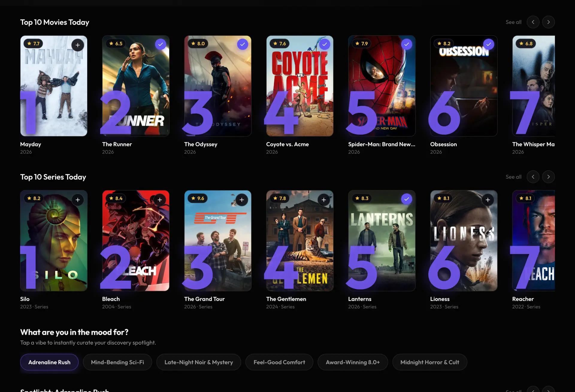Image resolution: width=575 pixels, height=392 pixels.
Task: Select the Mind-Bending Sci-Fi mood chip
Action: click(117, 362)
